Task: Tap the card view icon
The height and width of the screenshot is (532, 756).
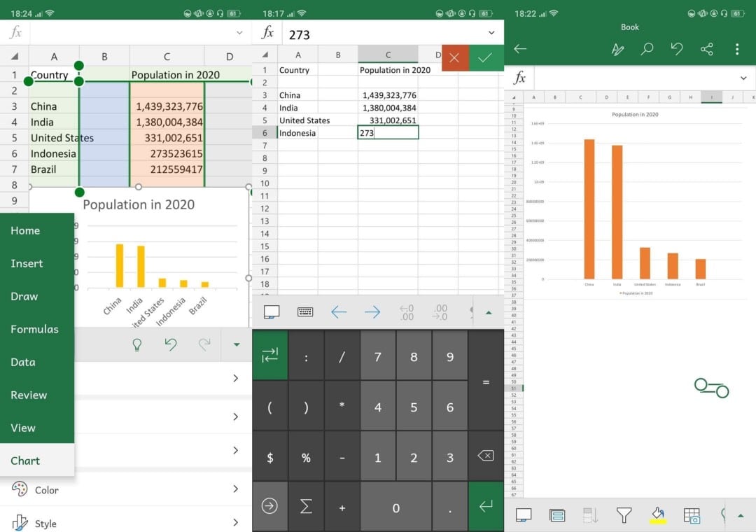Action: [557, 515]
